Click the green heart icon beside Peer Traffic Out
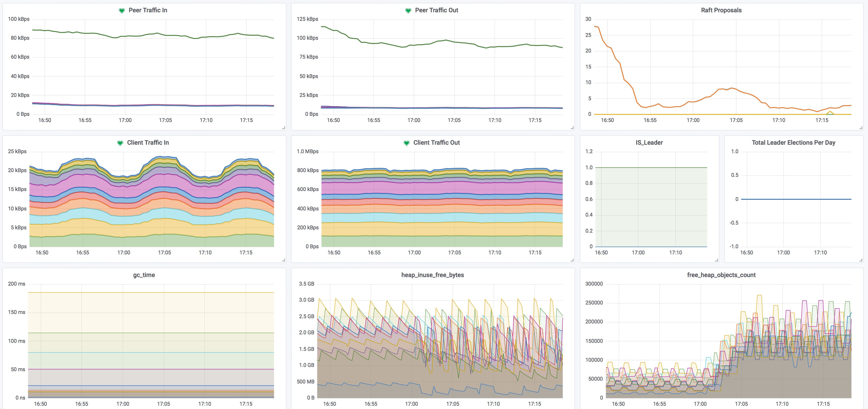 (x=408, y=10)
